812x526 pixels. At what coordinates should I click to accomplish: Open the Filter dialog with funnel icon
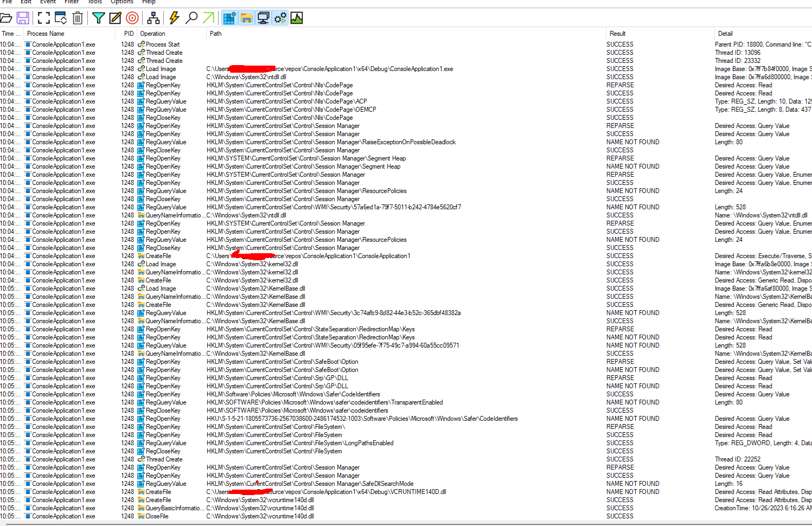(x=98, y=18)
